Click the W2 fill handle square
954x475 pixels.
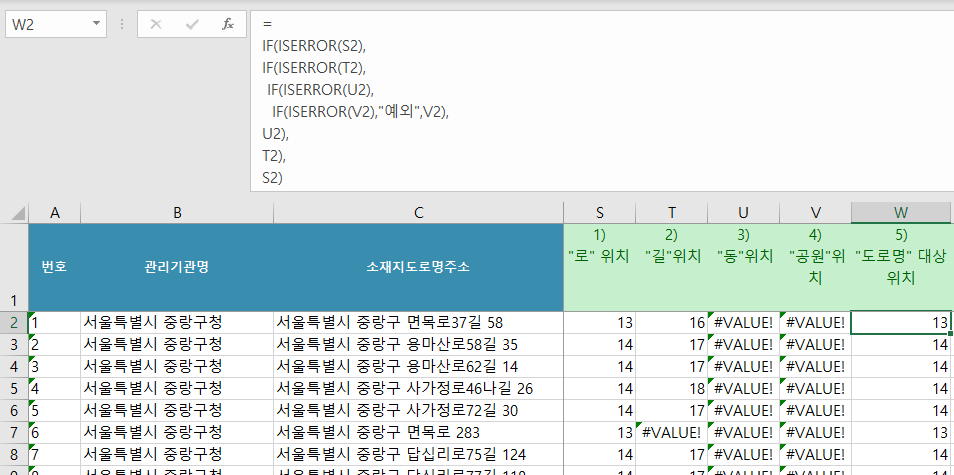tap(950, 333)
